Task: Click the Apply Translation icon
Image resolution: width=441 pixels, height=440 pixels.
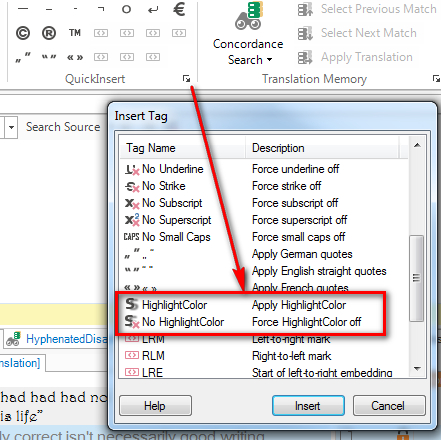Action: 305,57
